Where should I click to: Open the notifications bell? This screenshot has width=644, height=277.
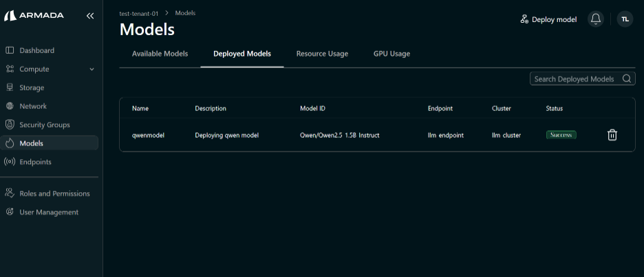pyautogui.click(x=596, y=19)
